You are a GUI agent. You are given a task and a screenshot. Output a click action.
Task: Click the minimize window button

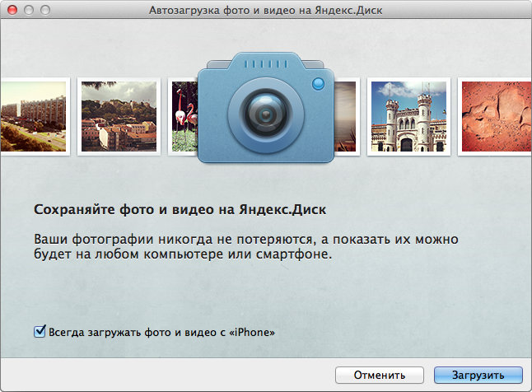point(29,10)
